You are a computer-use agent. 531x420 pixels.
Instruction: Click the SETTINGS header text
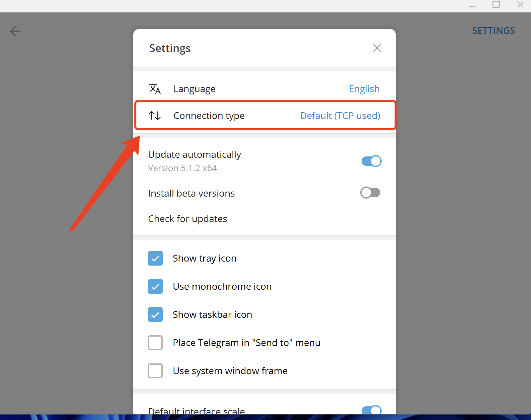tap(493, 31)
